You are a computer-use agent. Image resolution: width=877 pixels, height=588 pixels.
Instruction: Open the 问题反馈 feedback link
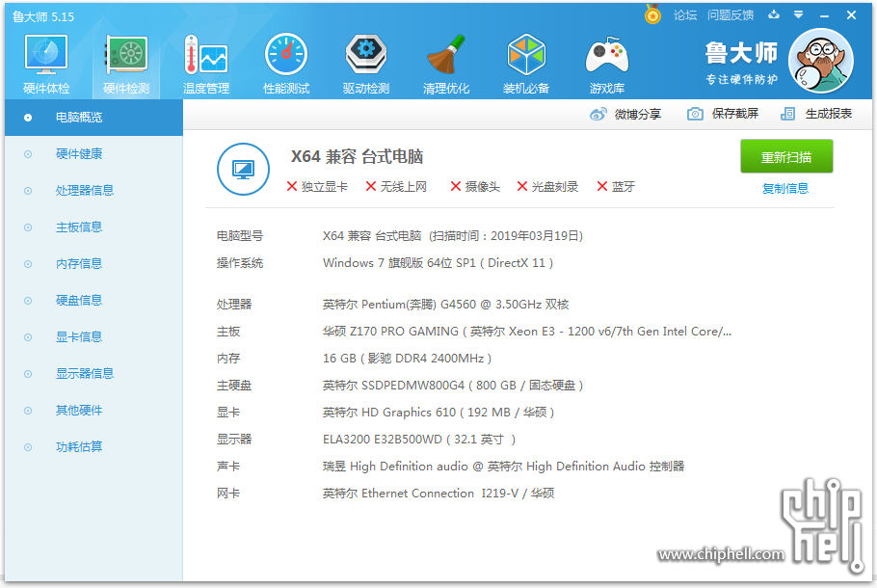click(x=731, y=15)
